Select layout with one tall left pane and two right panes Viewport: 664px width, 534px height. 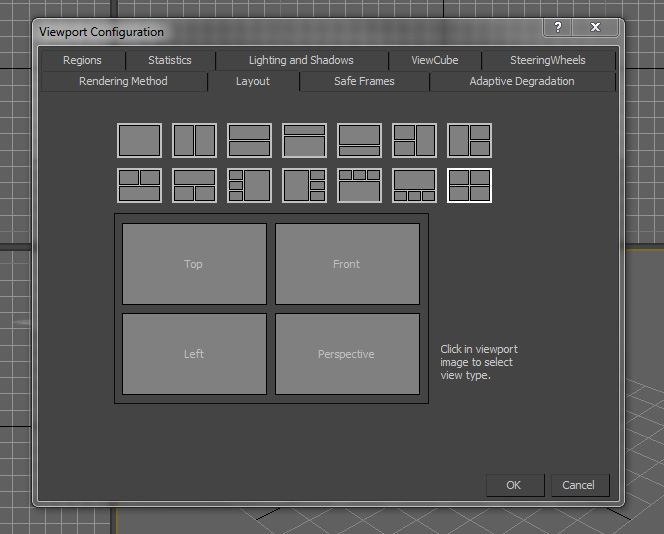click(470, 141)
